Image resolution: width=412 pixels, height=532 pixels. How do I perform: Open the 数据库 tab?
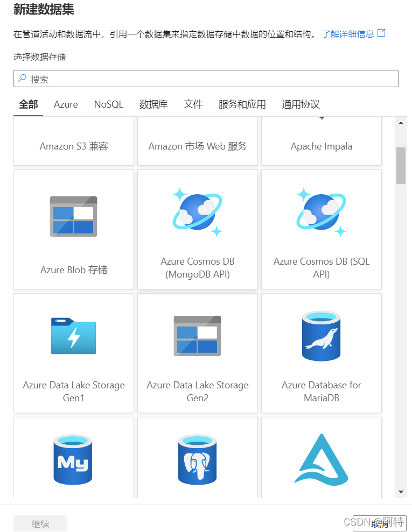pos(153,104)
